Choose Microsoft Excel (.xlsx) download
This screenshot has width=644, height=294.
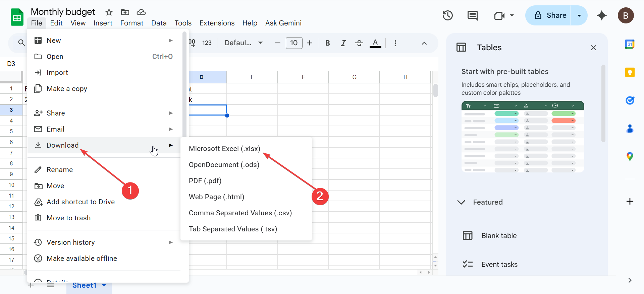pyautogui.click(x=224, y=149)
